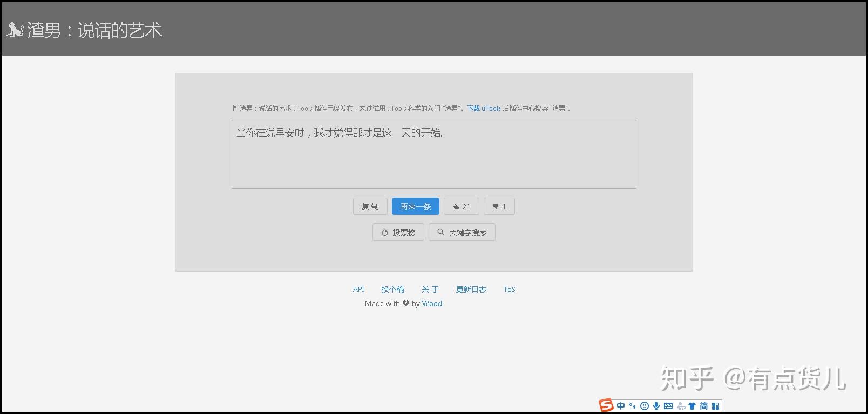Click the Sogou S logo icon
Viewport: 868px width, 414px height.
[x=606, y=405]
